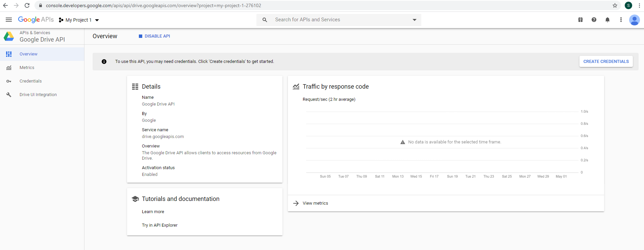644x250 pixels.
Task: Click the Tutorials and documentation heading
Action: pyautogui.click(x=181, y=199)
